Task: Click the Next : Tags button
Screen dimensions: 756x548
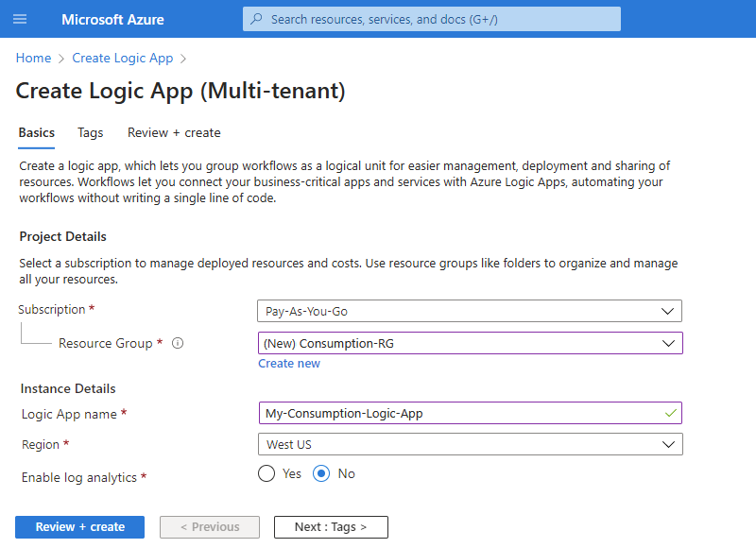Action: point(331,527)
